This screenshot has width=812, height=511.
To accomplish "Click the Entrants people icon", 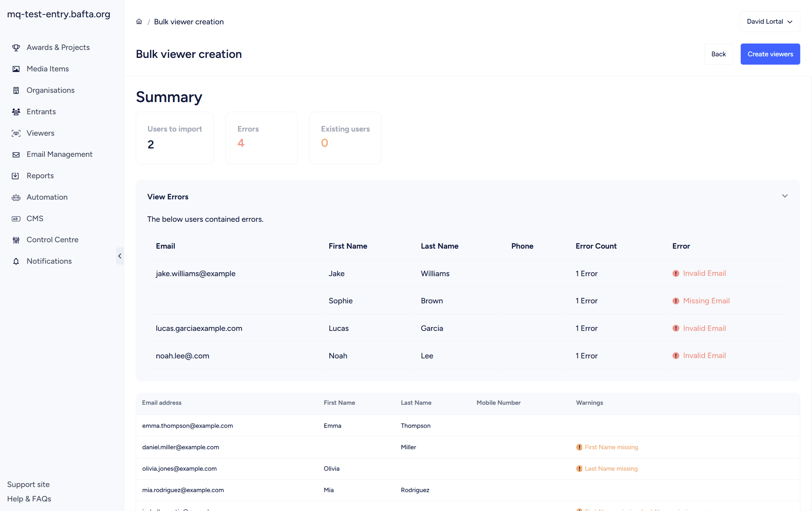I will (16, 112).
